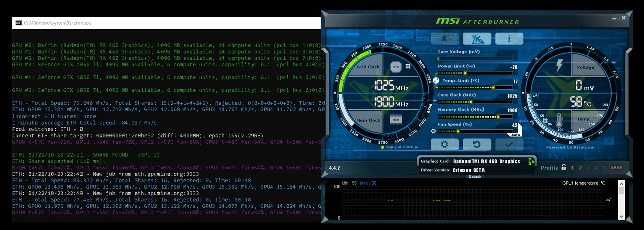Click the lightning bolt icon in voltage gauge
The image size is (644, 230).
560,66
